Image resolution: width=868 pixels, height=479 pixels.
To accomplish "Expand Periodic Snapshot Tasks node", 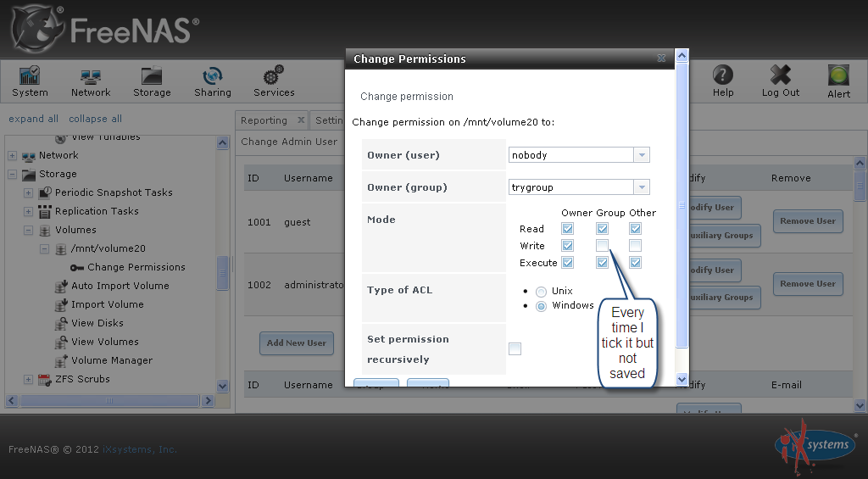I will pos(28,192).
